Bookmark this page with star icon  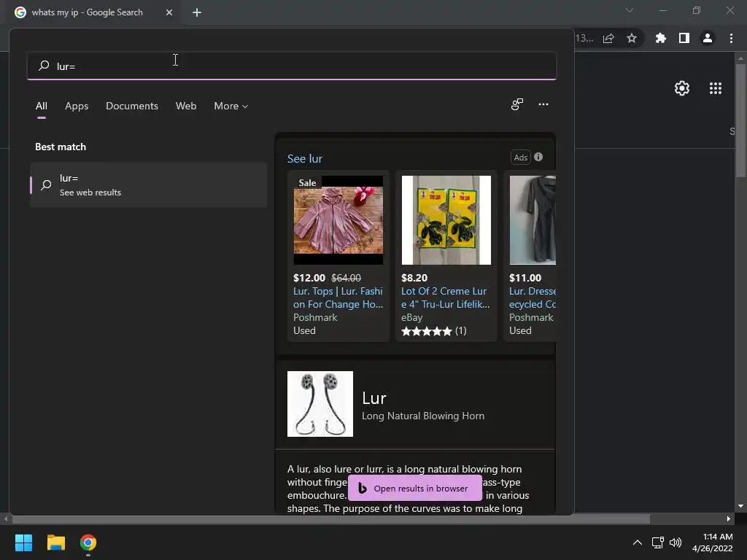pyautogui.click(x=632, y=38)
